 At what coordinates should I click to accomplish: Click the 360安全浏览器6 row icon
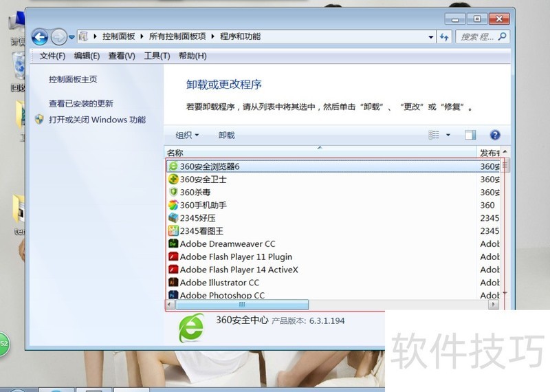click(x=173, y=166)
